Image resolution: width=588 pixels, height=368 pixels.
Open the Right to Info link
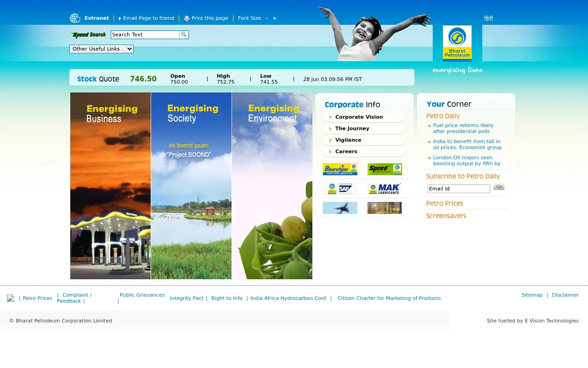[226, 298]
